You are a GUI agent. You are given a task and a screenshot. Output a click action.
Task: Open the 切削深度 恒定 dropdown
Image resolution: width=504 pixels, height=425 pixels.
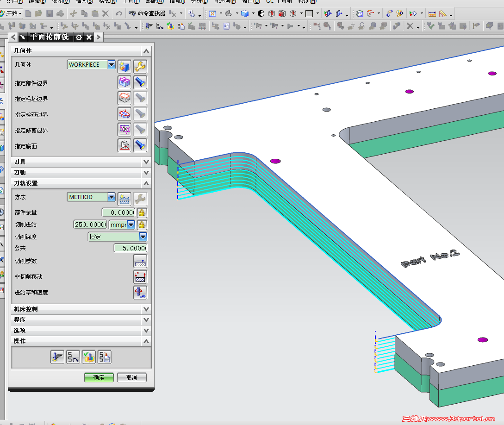[x=143, y=237]
